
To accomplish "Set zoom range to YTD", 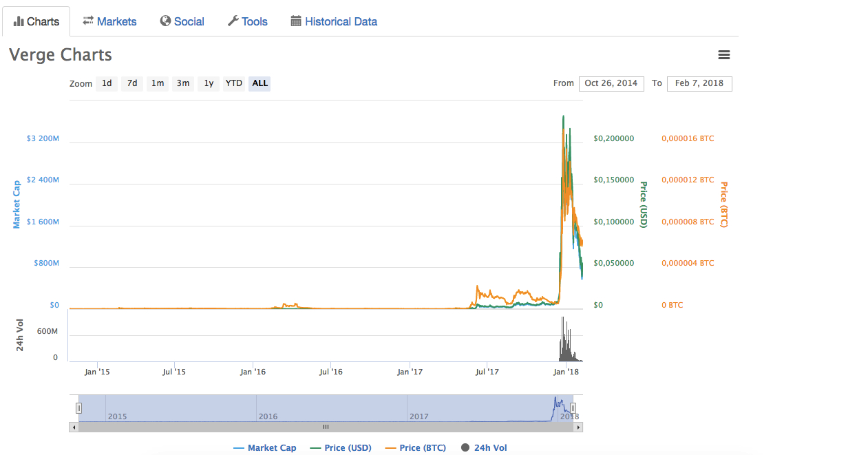I will pyautogui.click(x=234, y=83).
